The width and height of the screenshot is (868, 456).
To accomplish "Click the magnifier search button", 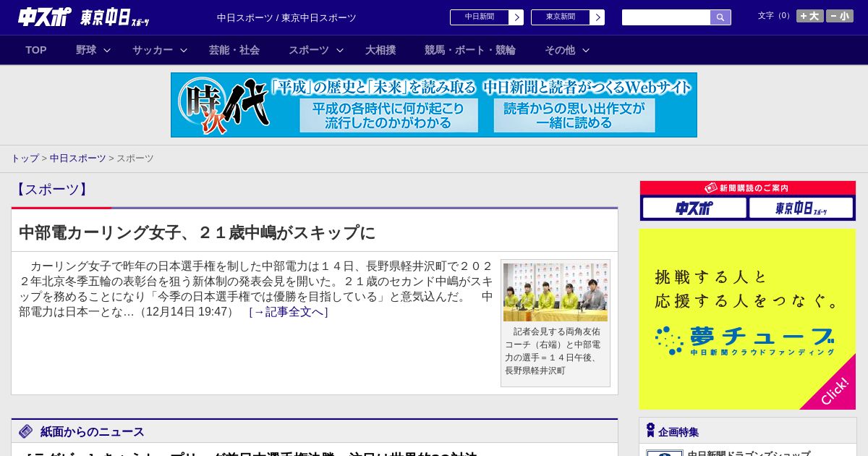I will (720, 17).
